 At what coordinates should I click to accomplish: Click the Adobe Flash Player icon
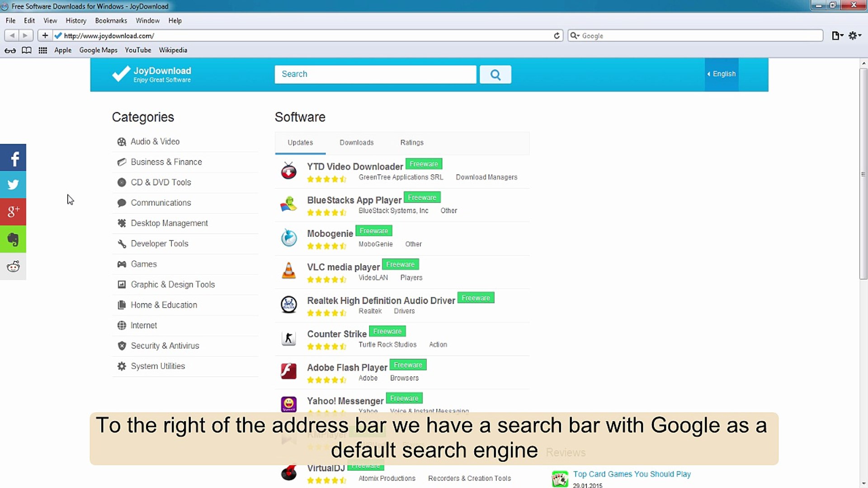[289, 371]
